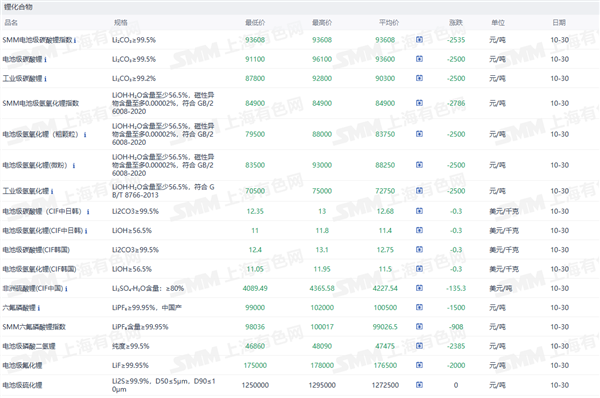Image resolution: width=600 pixels, height=398 pixels.
Task: Open chart icon for 电池级磷酸二氢锂 row
Action: point(419,346)
